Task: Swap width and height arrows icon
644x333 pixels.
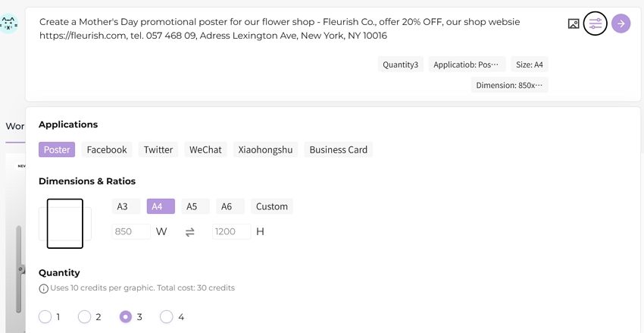Action: coord(189,232)
